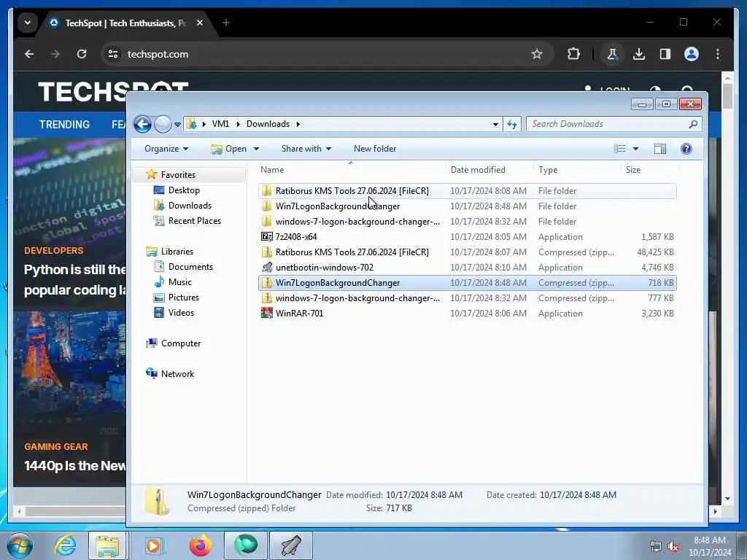Viewport: 747px width, 560px height.
Task: Toggle the Chrome side panel icon
Action: point(665,54)
